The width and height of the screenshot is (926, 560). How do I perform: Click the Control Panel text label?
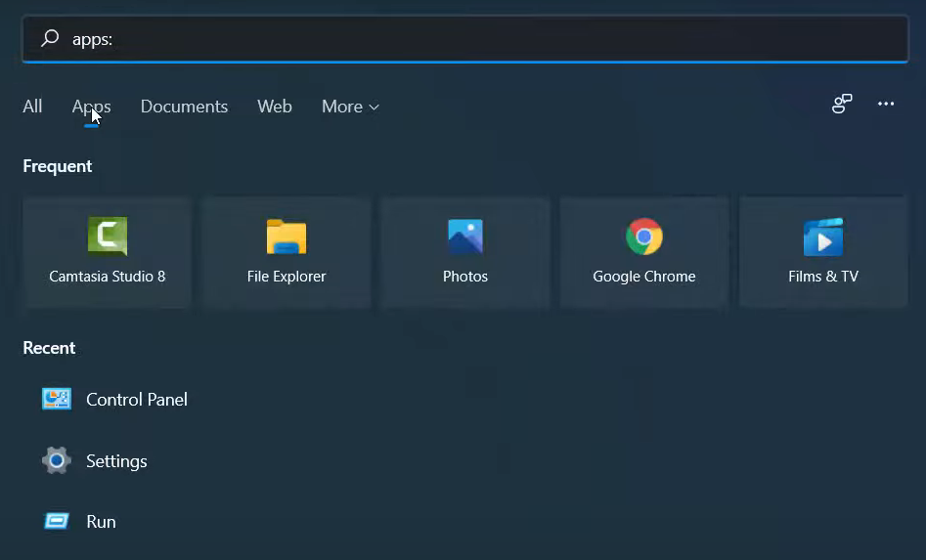[x=137, y=400]
